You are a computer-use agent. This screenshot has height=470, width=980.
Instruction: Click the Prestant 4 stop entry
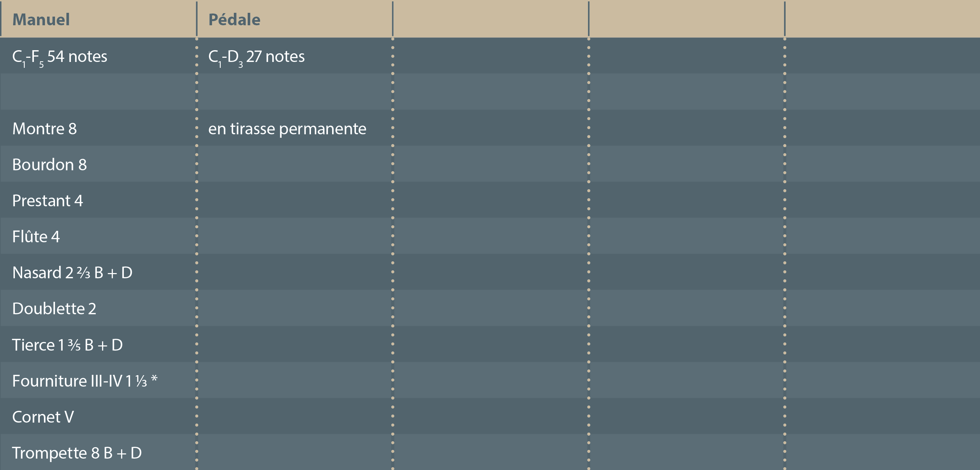pyautogui.click(x=47, y=200)
